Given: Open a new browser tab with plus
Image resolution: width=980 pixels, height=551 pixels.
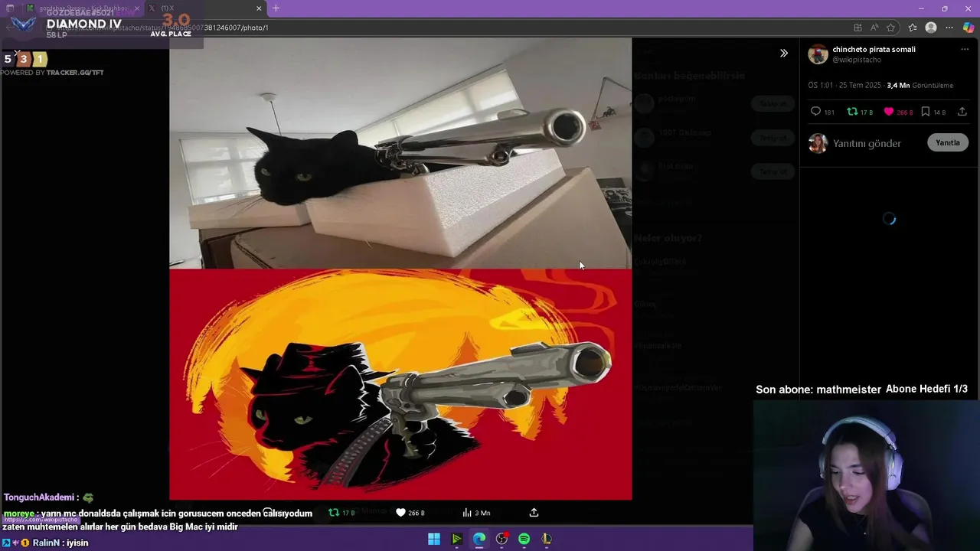Looking at the screenshot, I should pos(276,8).
